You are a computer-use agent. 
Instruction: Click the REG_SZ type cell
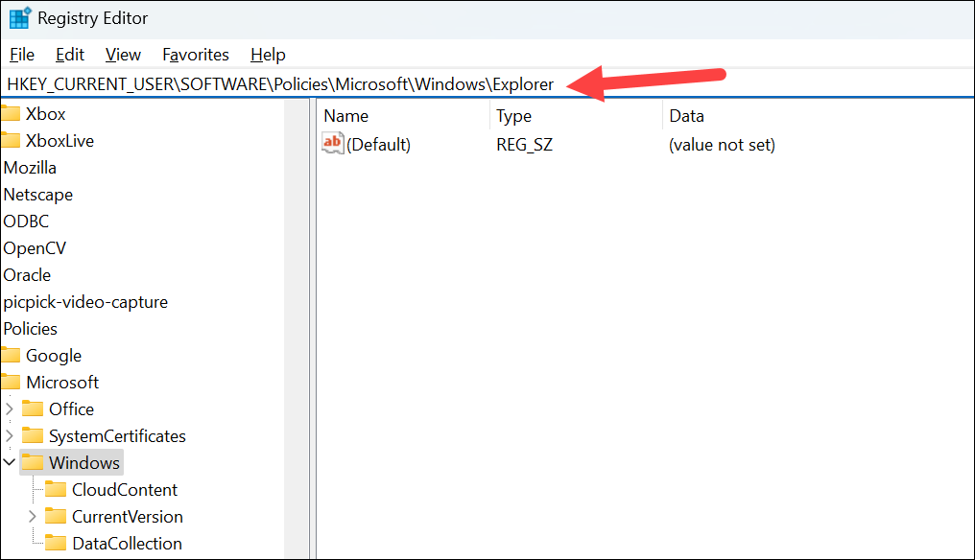coord(524,145)
